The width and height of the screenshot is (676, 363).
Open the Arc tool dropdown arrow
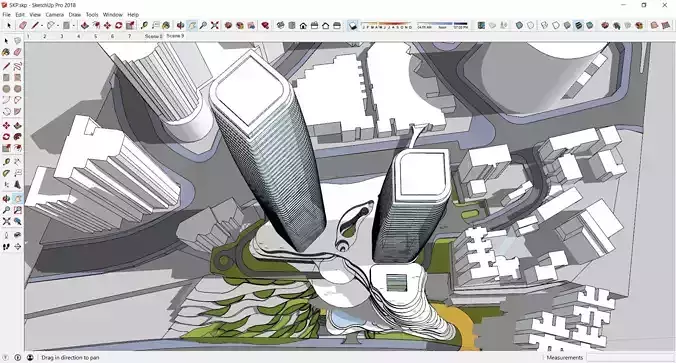[58, 25]
